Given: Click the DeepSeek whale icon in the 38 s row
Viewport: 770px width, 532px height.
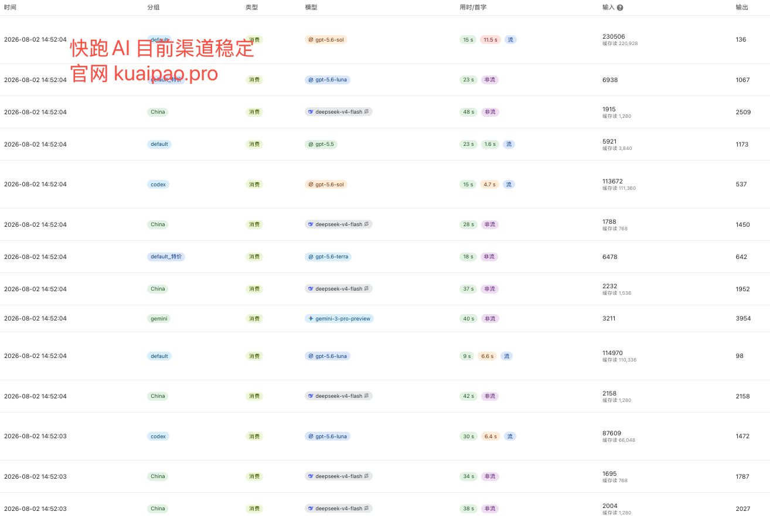Looking at the screenshot, I should [x=311, y=509].
